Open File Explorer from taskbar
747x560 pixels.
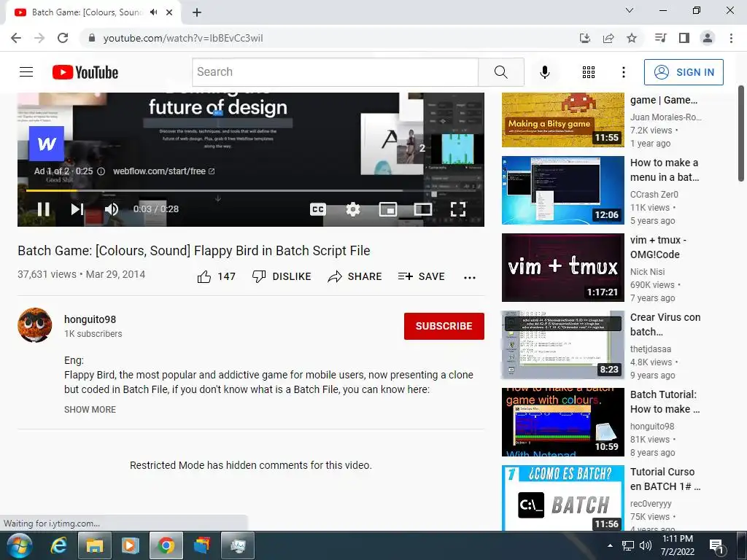pyautogui.click(x=94, y=545)
